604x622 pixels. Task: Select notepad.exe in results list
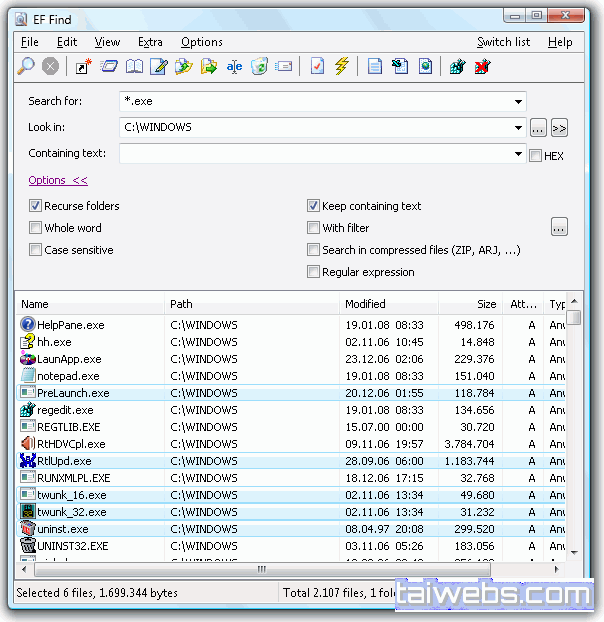[68, 376]
